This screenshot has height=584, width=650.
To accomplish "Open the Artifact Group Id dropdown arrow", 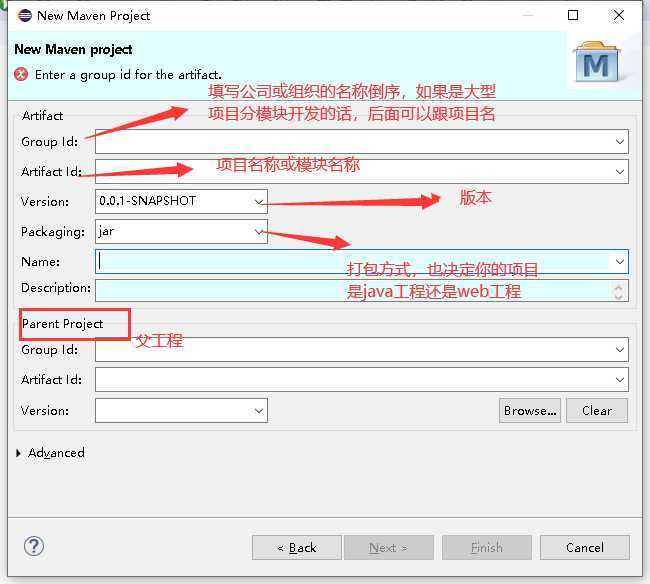I will click(619, 142).
